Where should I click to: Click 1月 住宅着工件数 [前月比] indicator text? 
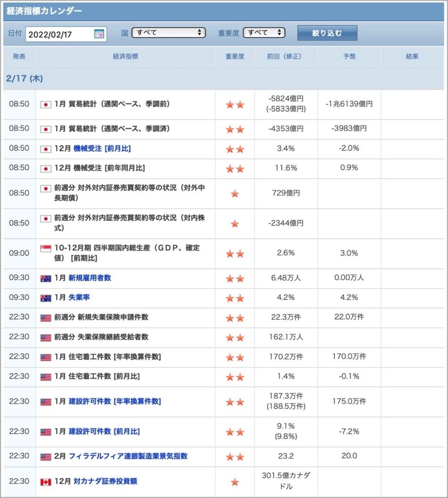coord(97,376)
